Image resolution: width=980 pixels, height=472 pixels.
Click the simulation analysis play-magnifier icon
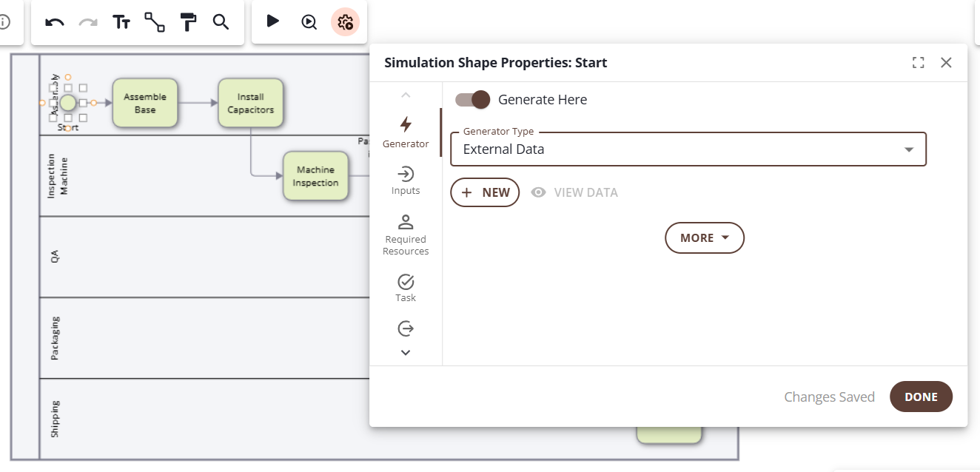click(309, 22)
